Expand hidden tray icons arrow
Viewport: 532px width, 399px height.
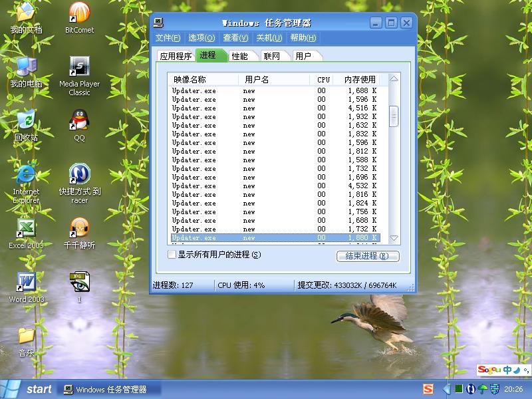(x=447, y=389)
